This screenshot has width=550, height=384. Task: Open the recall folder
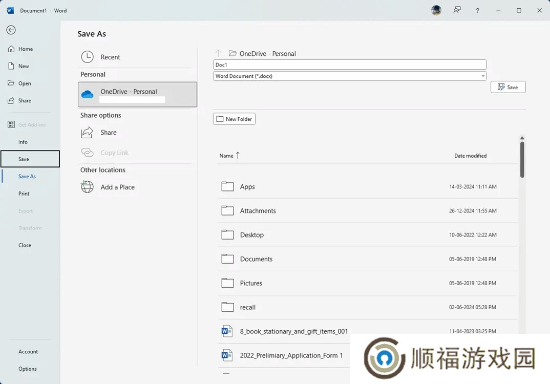click(x=368, y=307)
